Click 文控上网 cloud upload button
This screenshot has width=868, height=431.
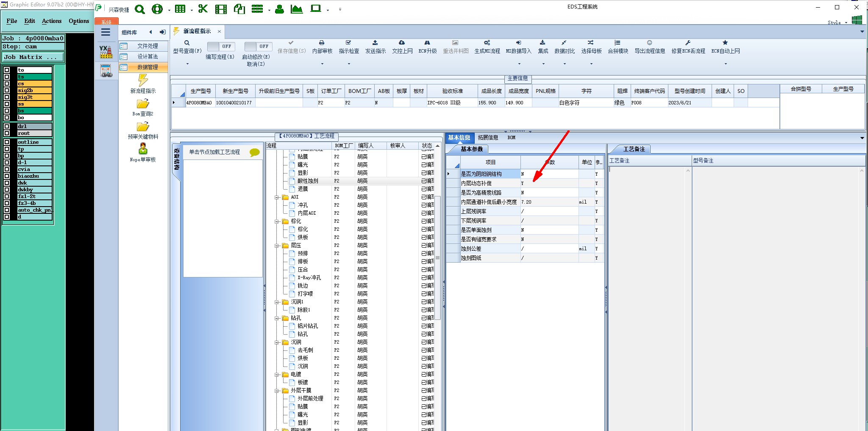pyautogui.click(x=402, y=47)
